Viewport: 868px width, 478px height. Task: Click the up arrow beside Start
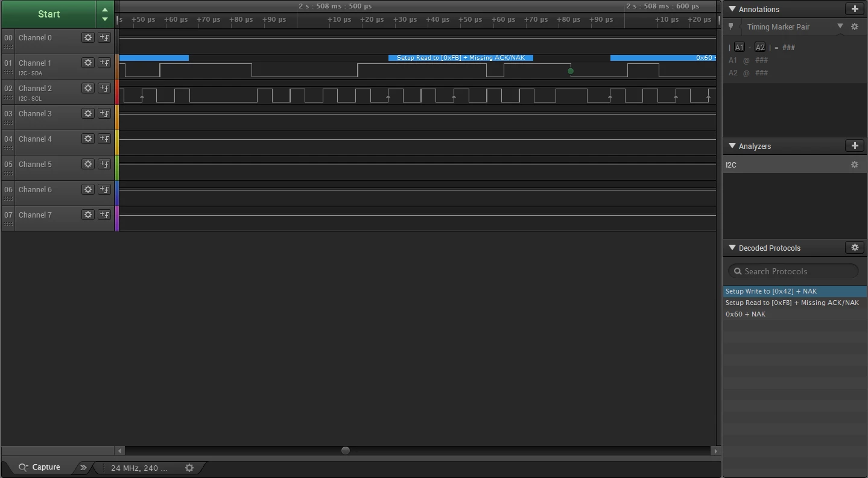click(x=105, y=10)
